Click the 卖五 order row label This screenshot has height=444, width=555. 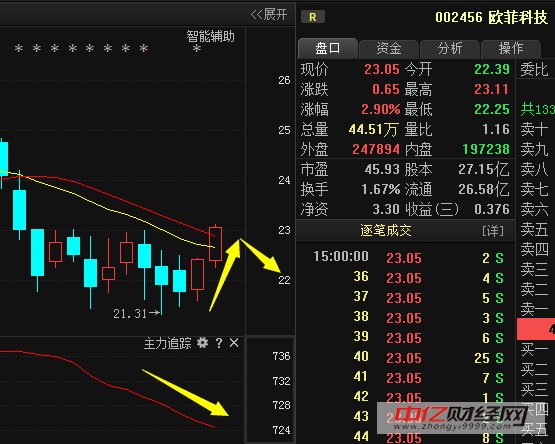534,229
